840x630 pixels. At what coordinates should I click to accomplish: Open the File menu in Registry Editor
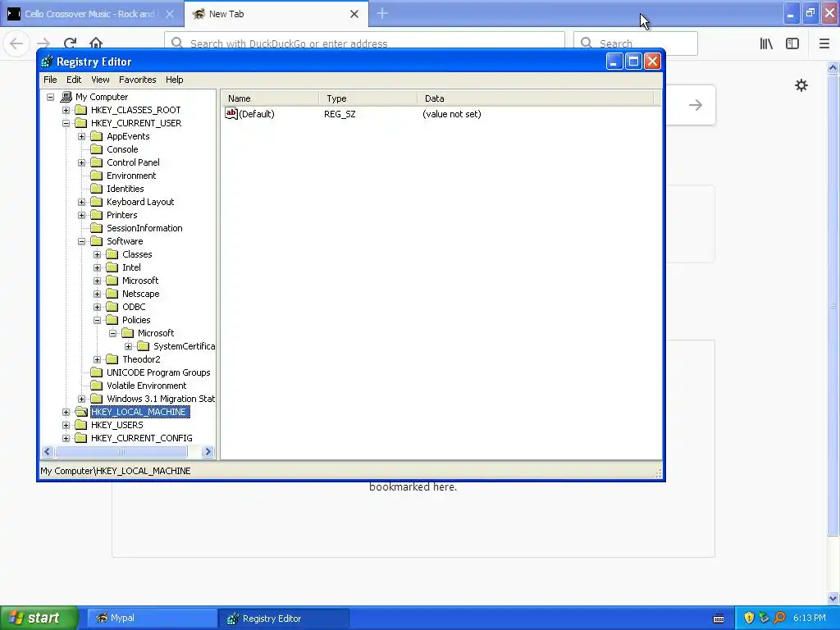tap(50, 80)
